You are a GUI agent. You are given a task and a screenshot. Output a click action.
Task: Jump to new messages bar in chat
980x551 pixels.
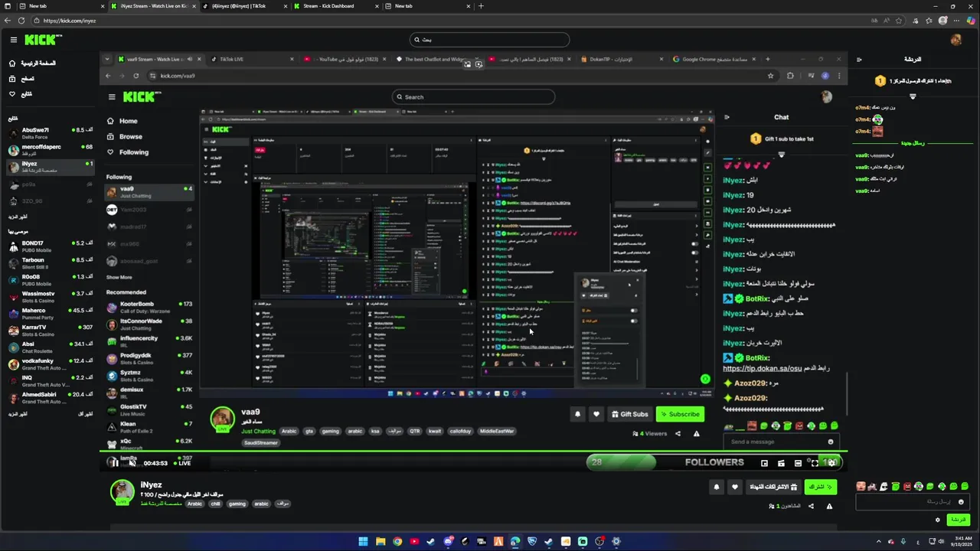click(913, 143)
